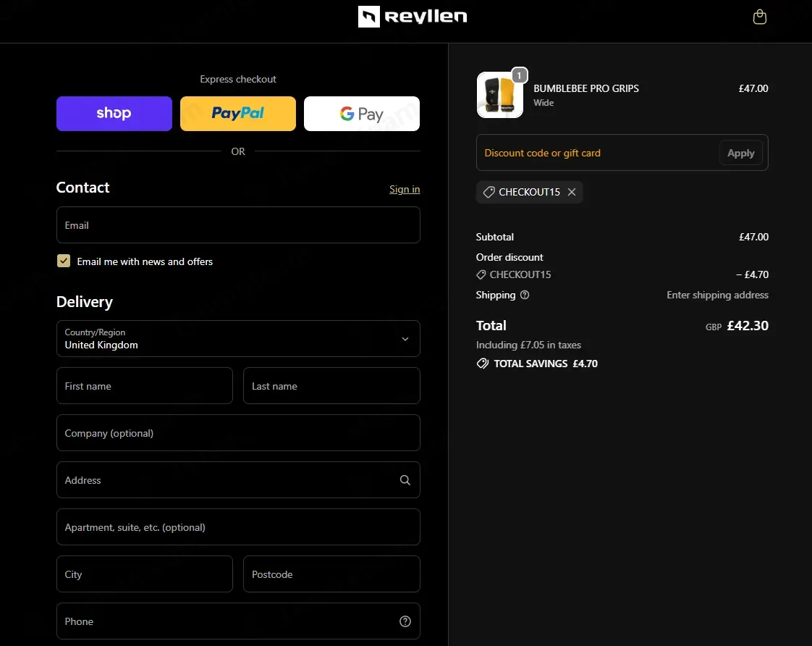Click the Address search magnifier icon

pyautogui.click(x=405, y=480)
